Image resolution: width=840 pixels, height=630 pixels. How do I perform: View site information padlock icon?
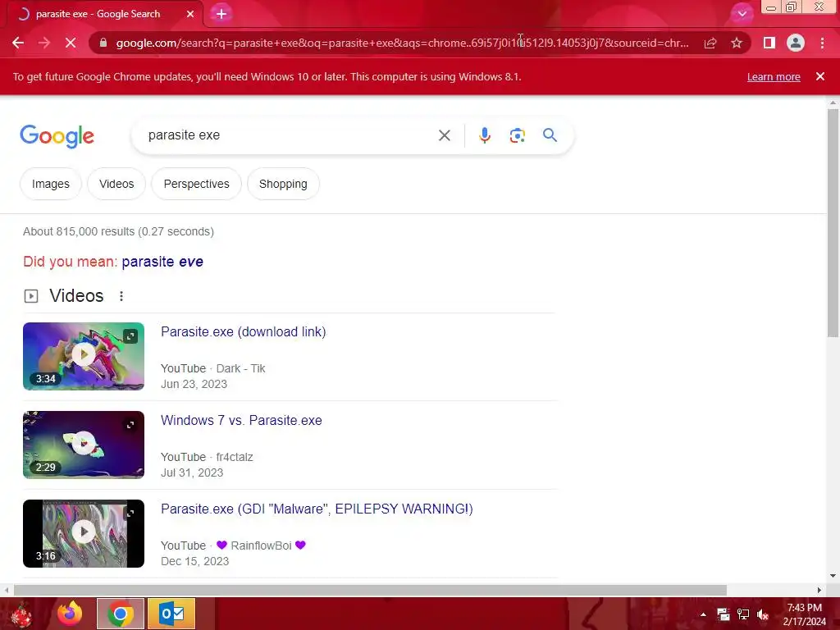click(x=103, y=43)
